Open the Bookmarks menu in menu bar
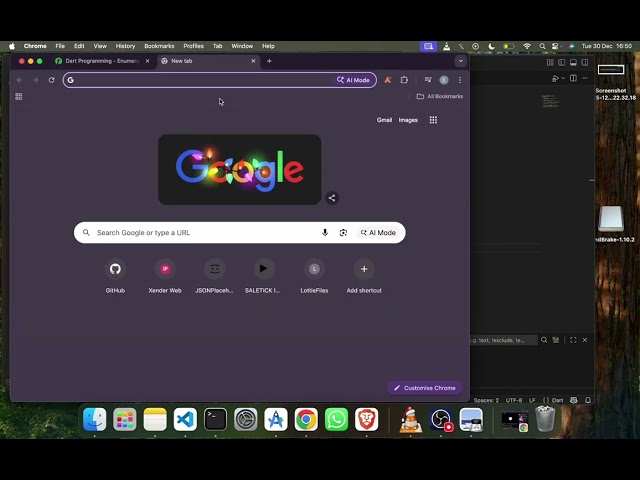The image size is (640, 480). tap(159, 46)
